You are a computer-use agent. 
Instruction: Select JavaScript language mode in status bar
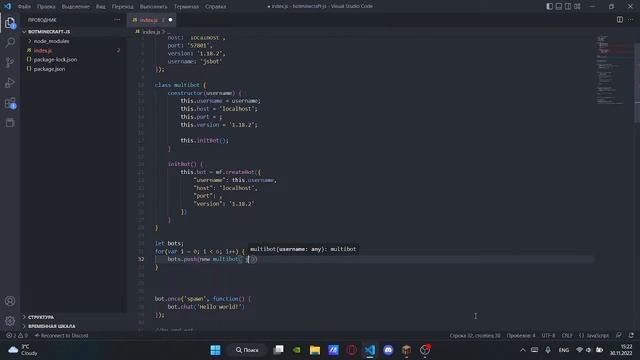tap(594, 336)
